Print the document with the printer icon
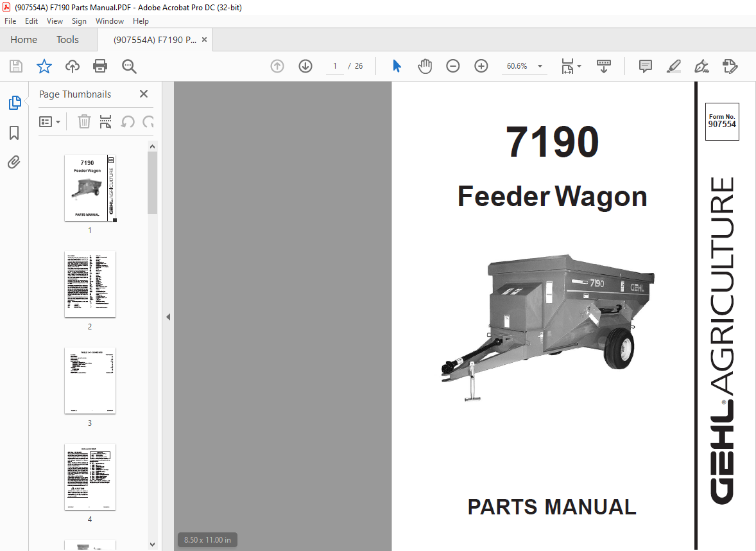The width and height of the screenshot is (756, 551). (100, 66)
